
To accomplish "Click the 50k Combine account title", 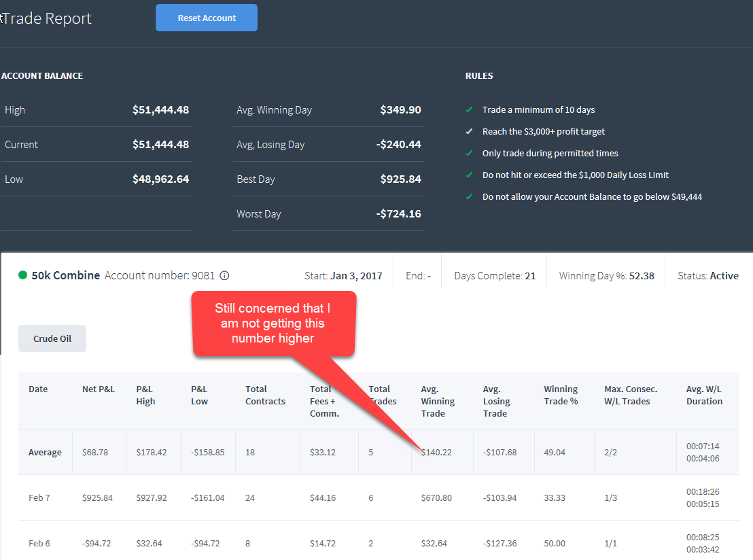I will (66, 275).
